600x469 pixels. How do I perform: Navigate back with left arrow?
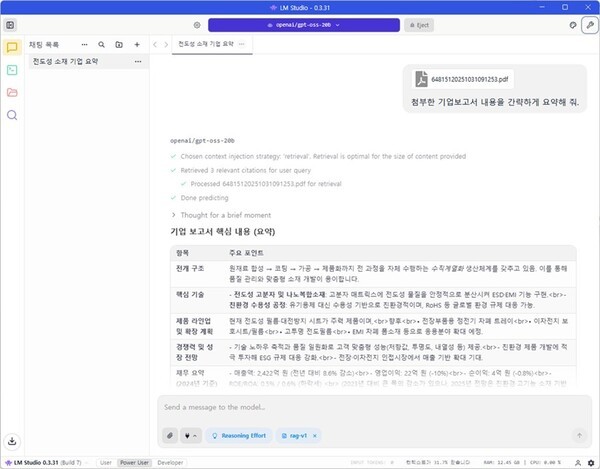point(155,44)
